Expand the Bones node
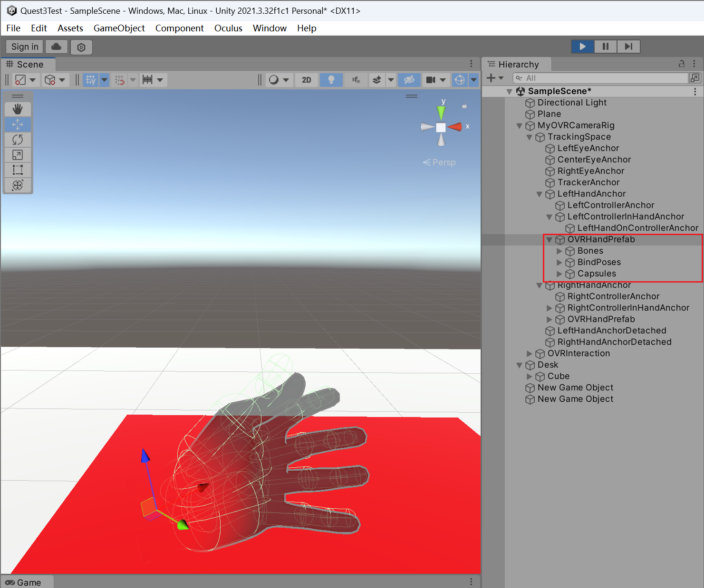 [559, 251]
